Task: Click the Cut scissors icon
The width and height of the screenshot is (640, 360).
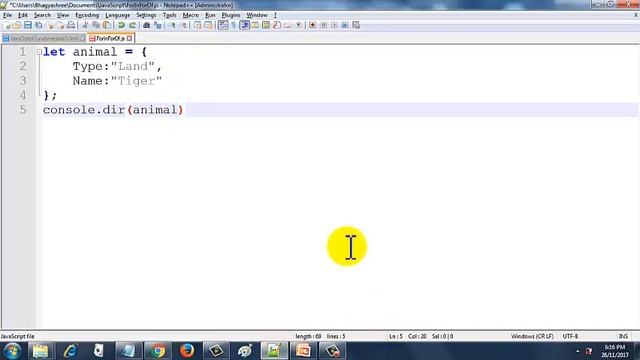Action: click(x=85, y=25)
